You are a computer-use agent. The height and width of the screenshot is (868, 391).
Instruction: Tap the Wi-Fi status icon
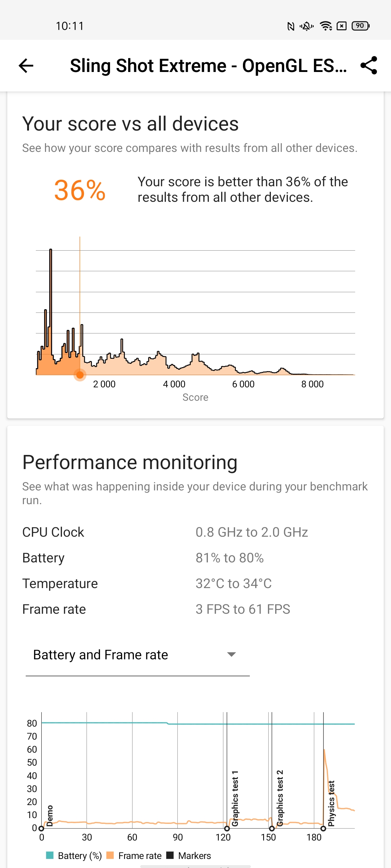tap(326, 26)
